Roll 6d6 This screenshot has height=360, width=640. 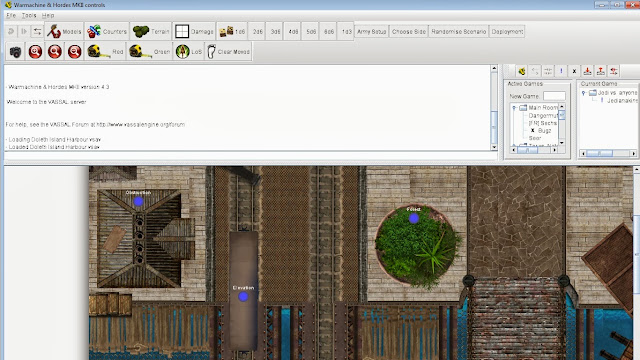pos(329,31)
